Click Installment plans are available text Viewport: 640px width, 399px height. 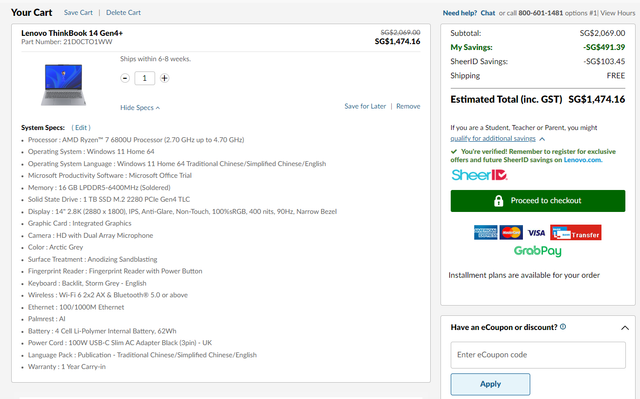524,275
